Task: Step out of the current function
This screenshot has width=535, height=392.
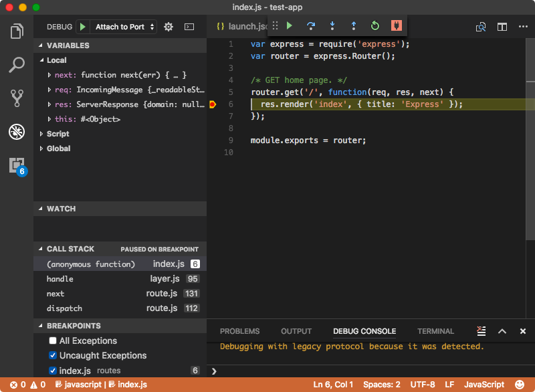Action: pyautogui.click(x=354, y=25)
